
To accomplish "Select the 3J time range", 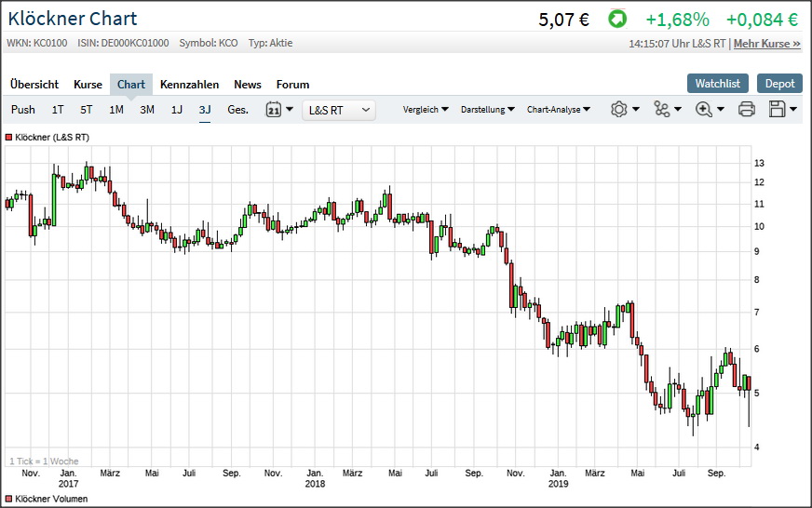I will (205, 110).
